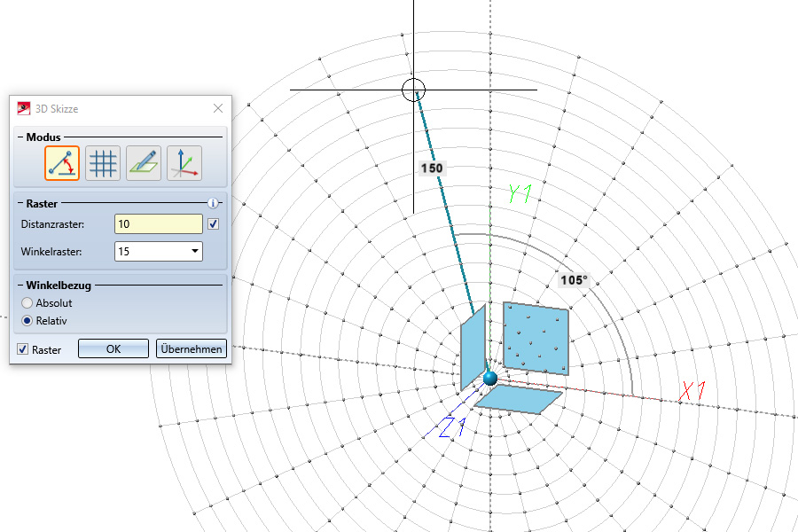798x532 pixels.
Task: Focus the Distanzraster value field
Action: 159,224
